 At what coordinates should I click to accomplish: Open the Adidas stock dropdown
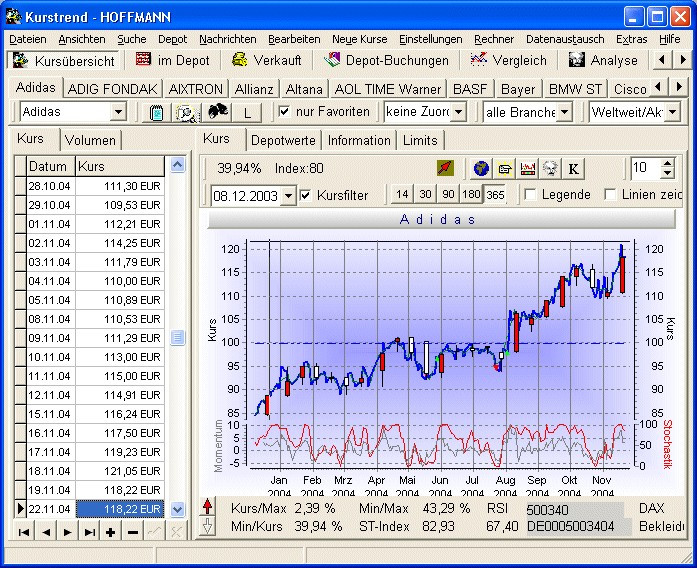[118, 112]
